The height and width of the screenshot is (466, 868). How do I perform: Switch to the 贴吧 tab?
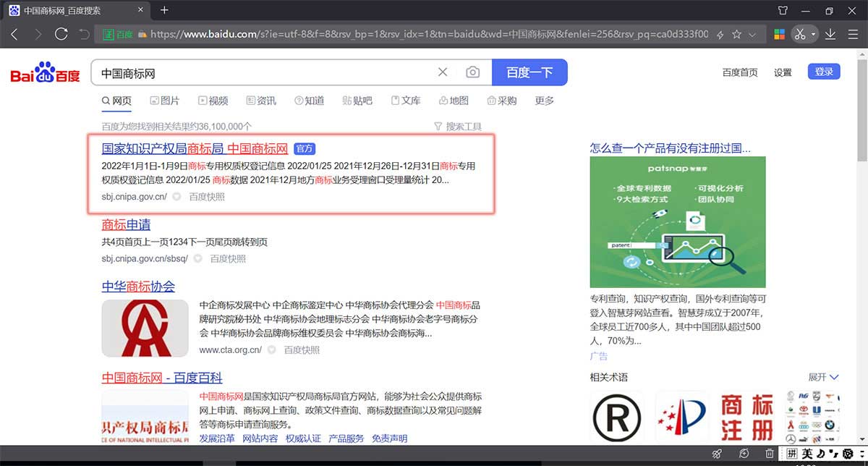357,101
